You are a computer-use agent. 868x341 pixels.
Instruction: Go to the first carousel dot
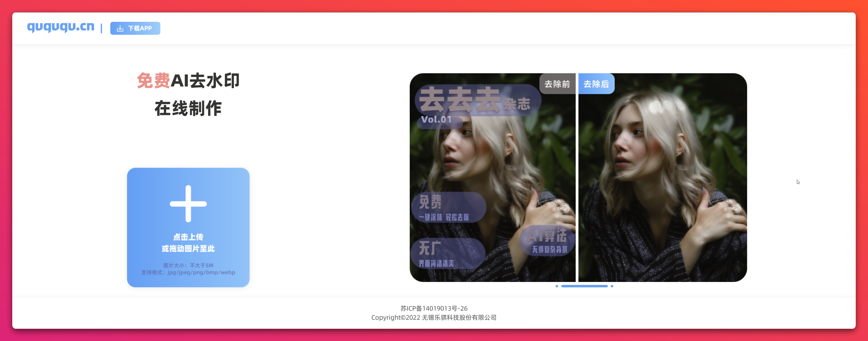coord(557,286)
